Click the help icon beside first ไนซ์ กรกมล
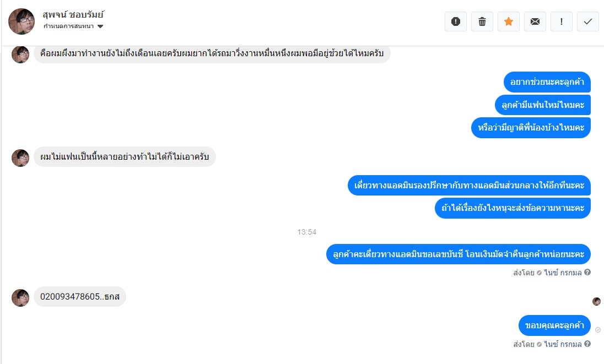This screenshot has height=364, width=604. tap(587, 272)
